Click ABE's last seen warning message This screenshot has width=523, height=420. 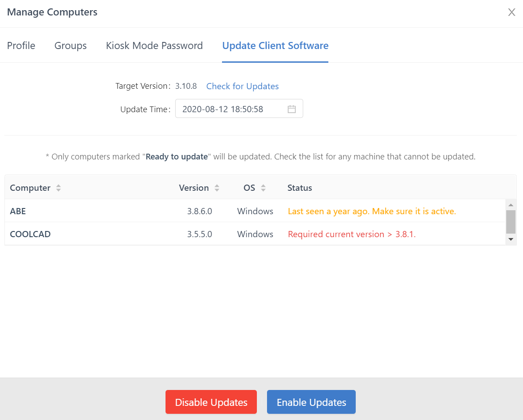click(372, 211)
